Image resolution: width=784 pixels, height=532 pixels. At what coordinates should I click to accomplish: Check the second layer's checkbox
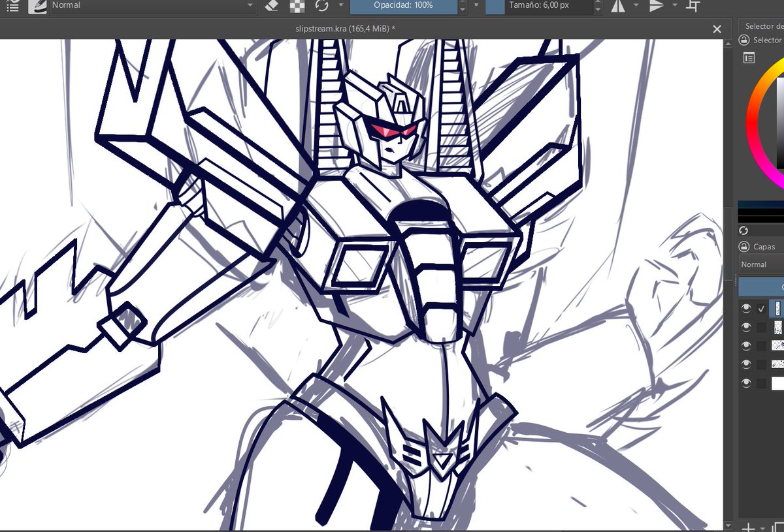pos(761,327)
